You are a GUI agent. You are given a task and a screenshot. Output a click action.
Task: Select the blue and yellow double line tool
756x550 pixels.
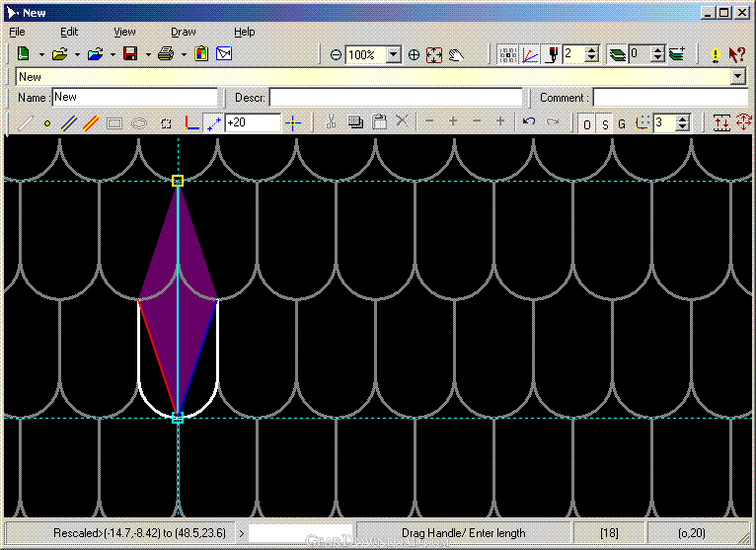(x=69, y=123)
